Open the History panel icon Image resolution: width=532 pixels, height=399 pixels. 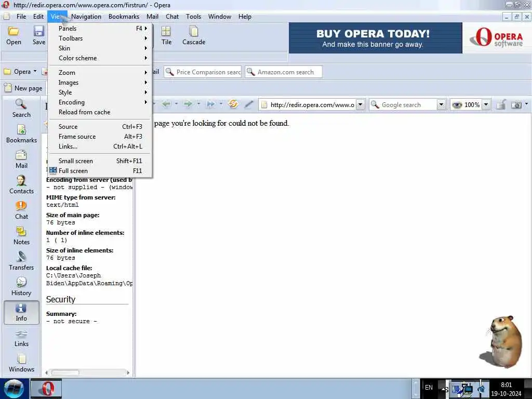21,286
